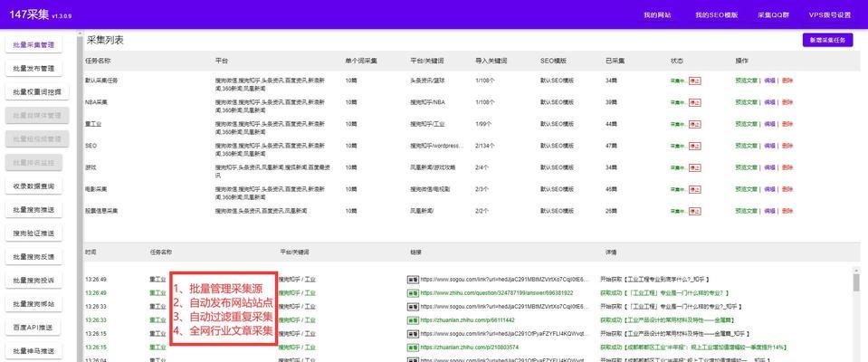Viewport: 868px width, 362px height.
Task: Go to 批量搜狗绑站 page
Action: 33,304
